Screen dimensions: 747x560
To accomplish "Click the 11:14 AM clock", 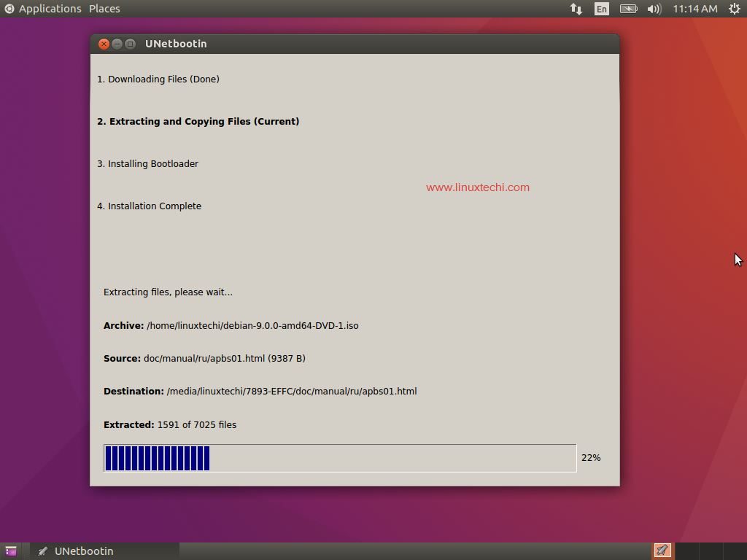I will coord(695,9).
